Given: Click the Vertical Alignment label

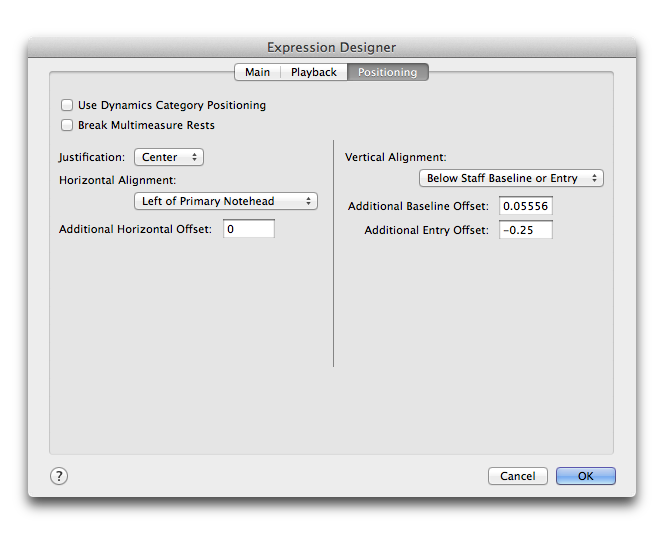Looking at the screenshot, I should pyautogui.click(x=396, y=157).
